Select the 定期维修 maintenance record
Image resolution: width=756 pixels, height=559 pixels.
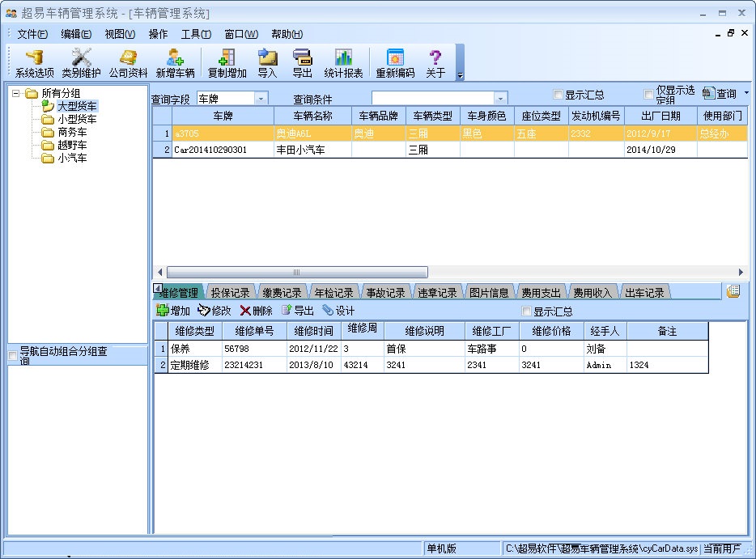pos(431,365)
